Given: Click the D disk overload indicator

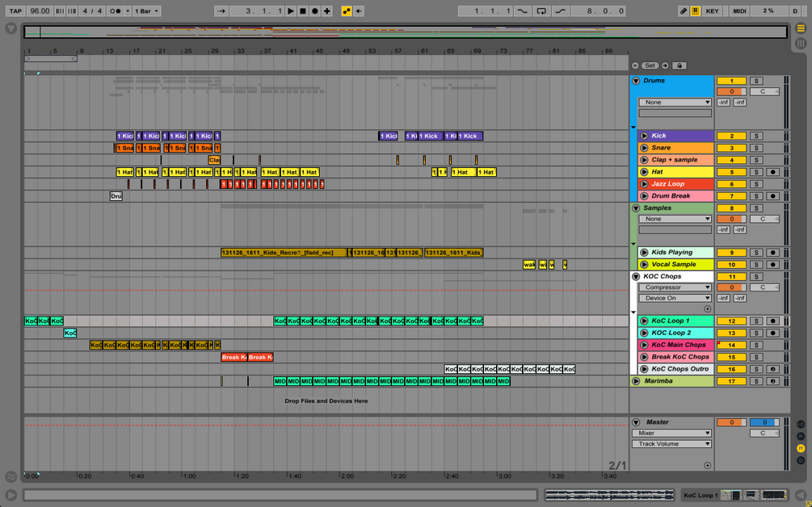Looking at the screenshot, I should [795, 10].
